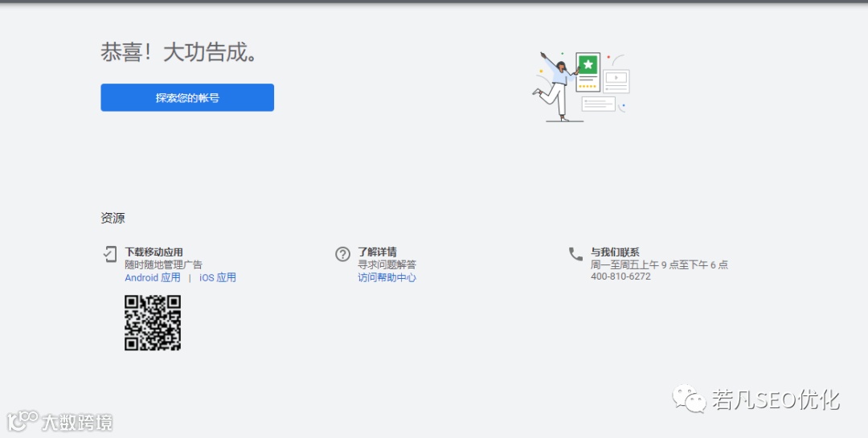Click the 了解详情 heading
The image size is (868, 438).
377,252
